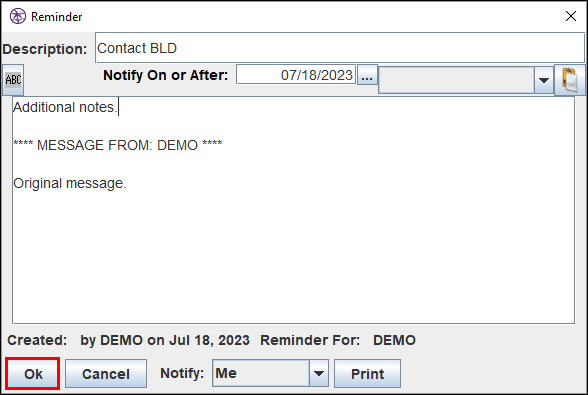Click the Reminder For: DEMO label

click(338, 340)
